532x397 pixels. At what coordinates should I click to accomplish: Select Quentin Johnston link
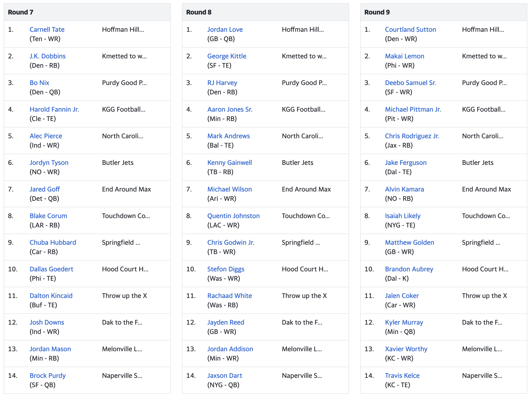pyautogui.click(x=233, y=216)
